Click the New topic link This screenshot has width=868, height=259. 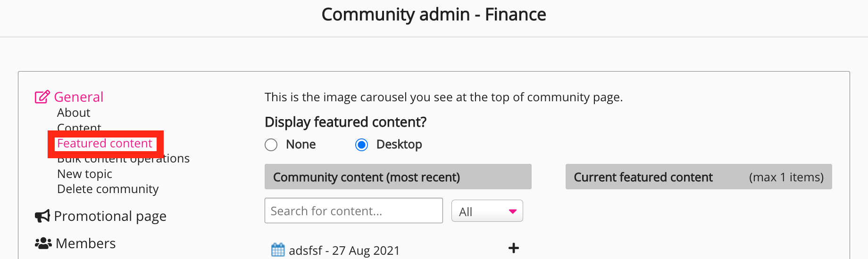coord(84,174)
